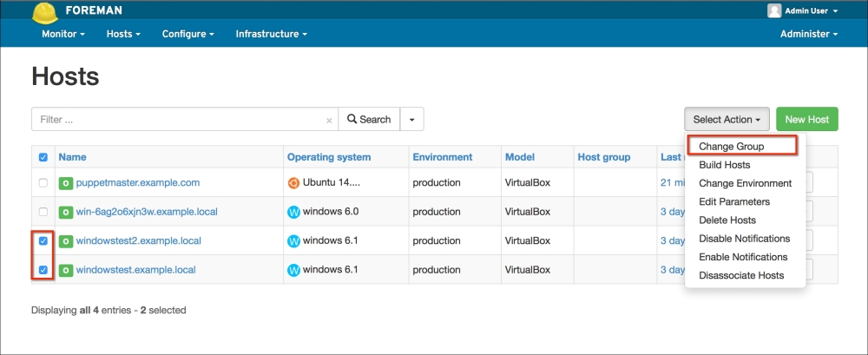Sort the table by Operating system column
This screenshot has height=355, width=868.
pos(329,157)
